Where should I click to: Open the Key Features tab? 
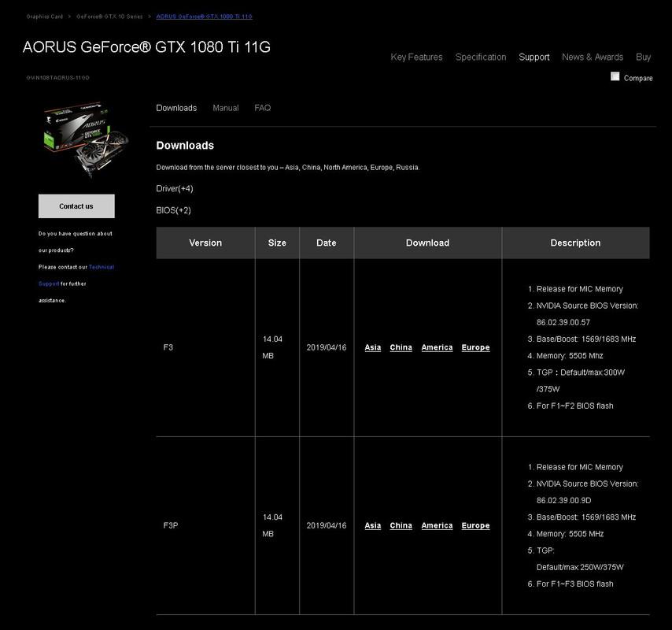pos(416,57)
